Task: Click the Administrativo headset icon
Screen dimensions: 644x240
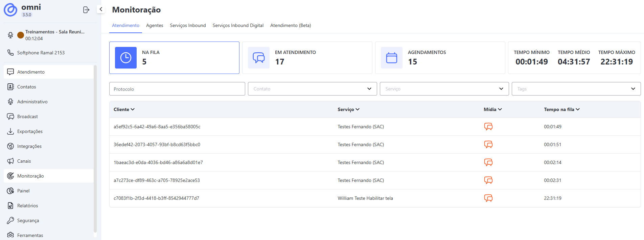Action: click(x=10, y=102)
